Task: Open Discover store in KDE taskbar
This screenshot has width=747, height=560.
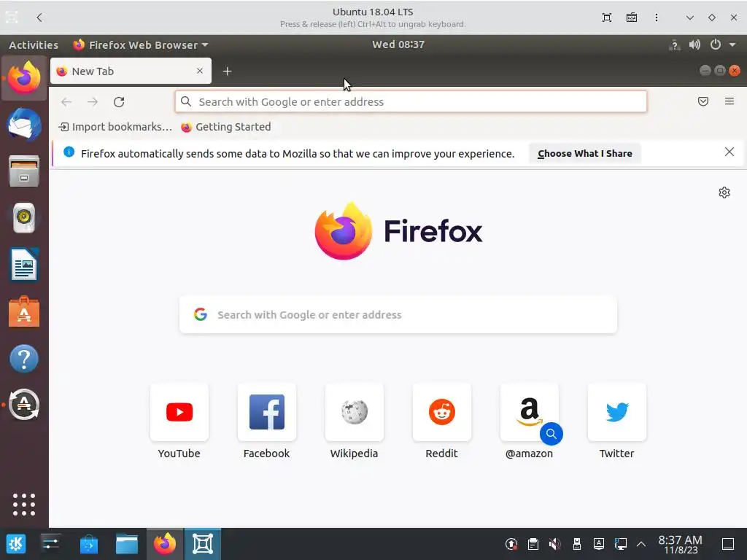Action: (88, 544)
